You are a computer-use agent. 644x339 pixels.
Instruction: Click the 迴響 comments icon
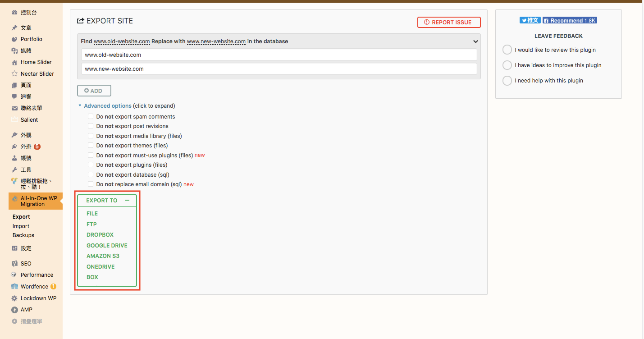coord(14,96)
